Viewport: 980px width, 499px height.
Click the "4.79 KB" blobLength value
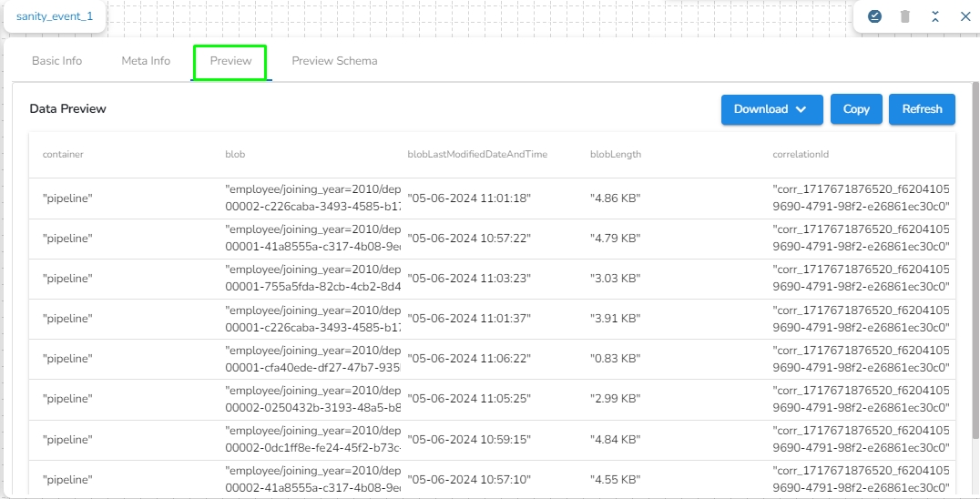616,239
